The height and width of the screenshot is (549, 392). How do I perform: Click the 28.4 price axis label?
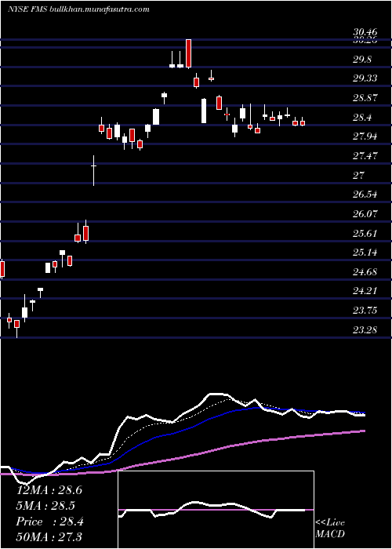pos(362,118)
